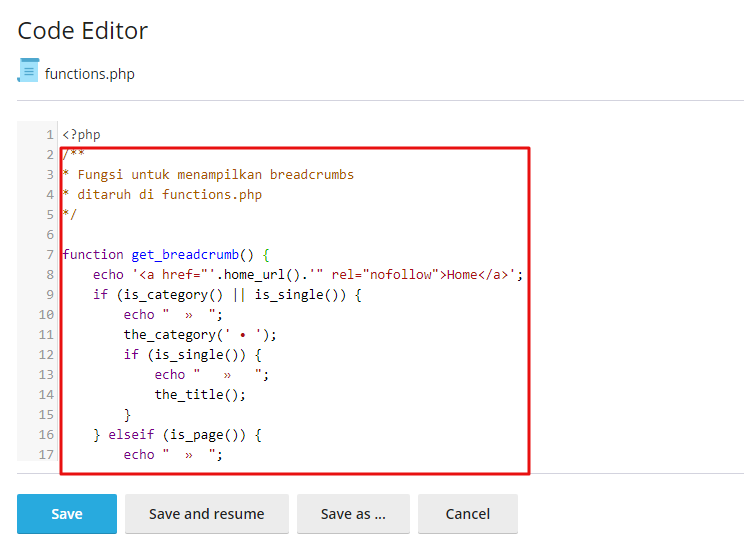Click the_title(); on line 14
The image size is (744, 555).
click(200, 395)
